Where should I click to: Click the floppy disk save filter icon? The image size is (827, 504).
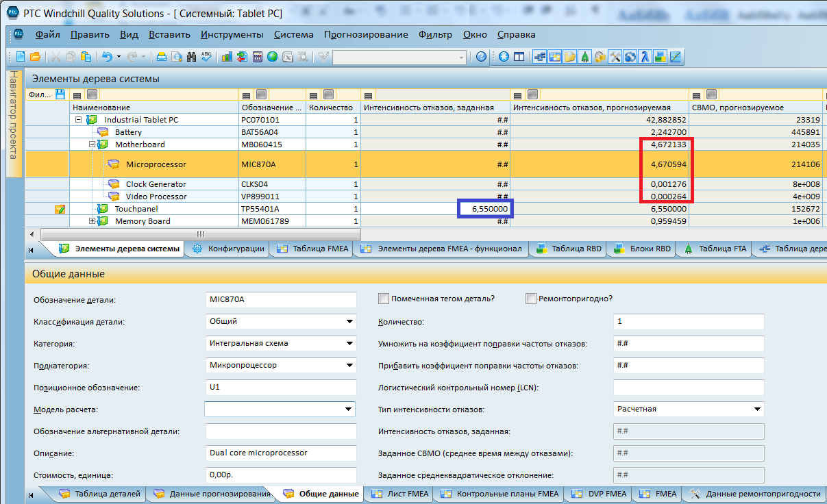tap(60, 94)
